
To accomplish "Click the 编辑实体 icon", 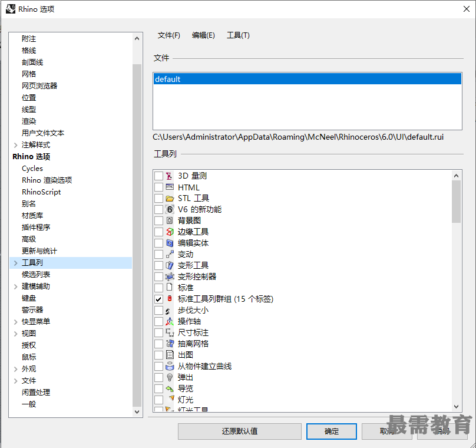I will 170,243.
